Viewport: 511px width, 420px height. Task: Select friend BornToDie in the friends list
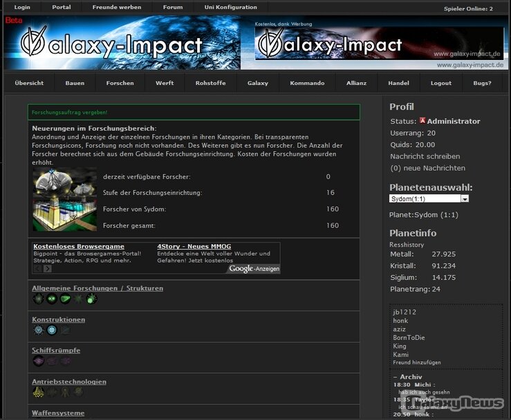[x=409, y=338]
